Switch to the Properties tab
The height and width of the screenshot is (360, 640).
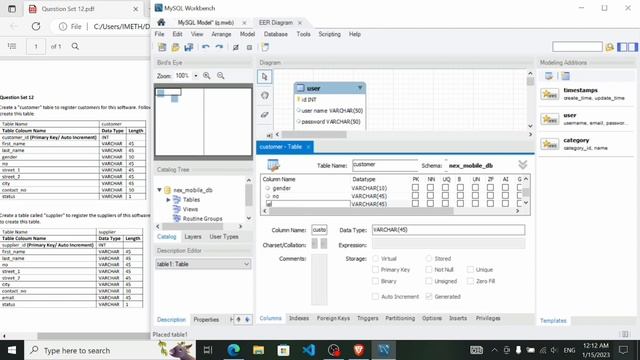point(206,320)
